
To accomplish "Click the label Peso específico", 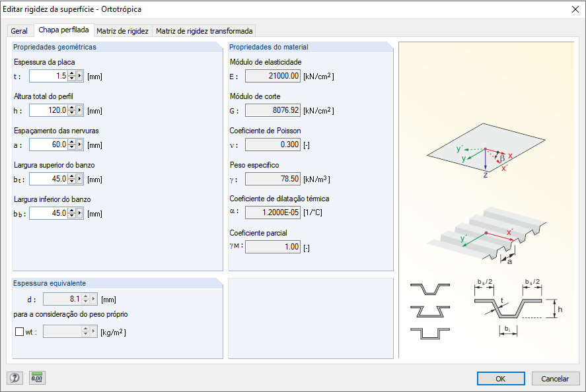I will [254, 165].
